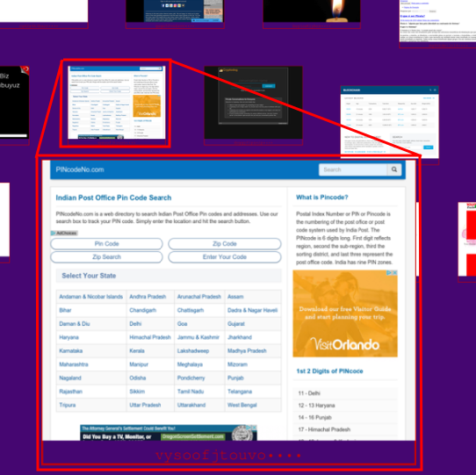Select Goa state link
This screenshot has height=475, width=476.
182,324
